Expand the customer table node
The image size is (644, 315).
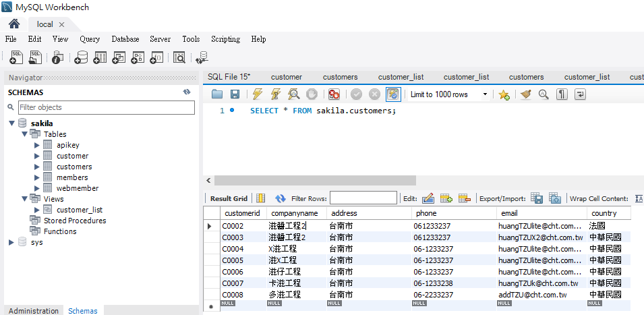37,156
